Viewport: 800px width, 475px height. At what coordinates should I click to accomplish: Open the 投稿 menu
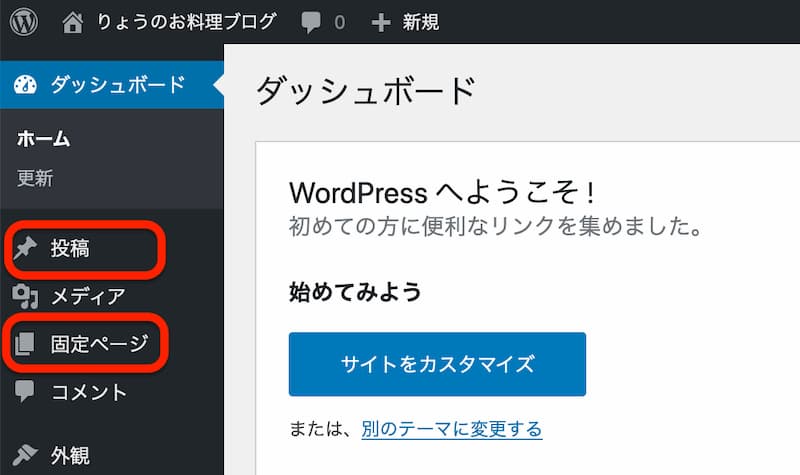[70, 248]
